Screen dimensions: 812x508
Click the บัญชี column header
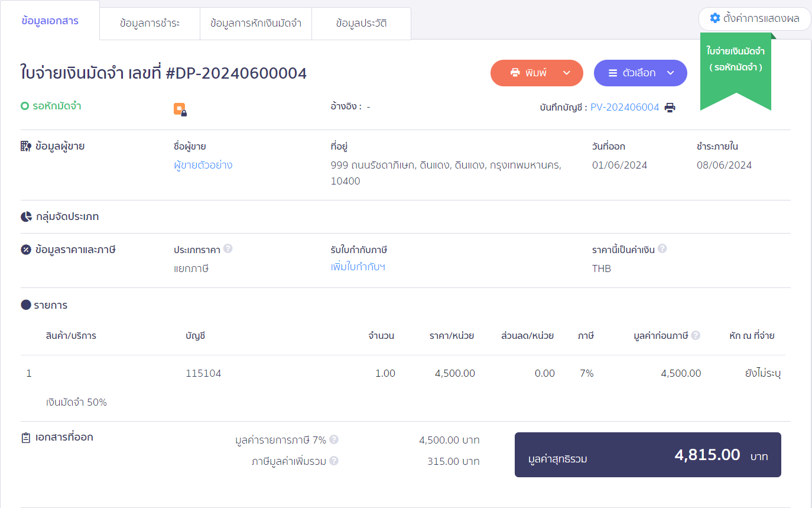tap(196, 335)
